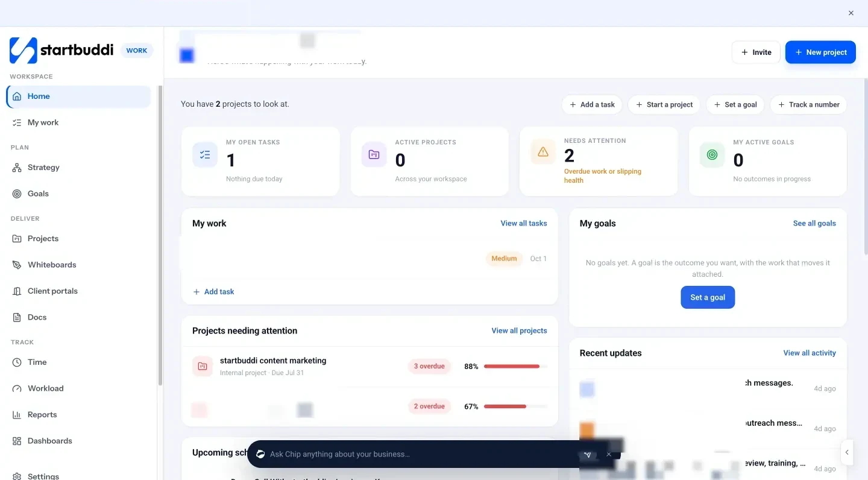
Task: Click the My Open Tasks checklist icon
Action: (x=205, y=155)
